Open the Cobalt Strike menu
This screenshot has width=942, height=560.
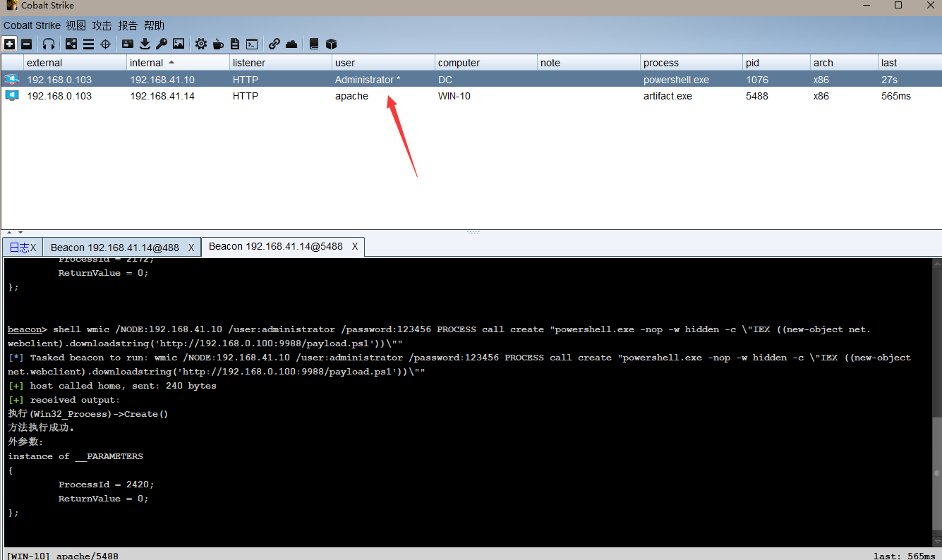tap(32, 25)
